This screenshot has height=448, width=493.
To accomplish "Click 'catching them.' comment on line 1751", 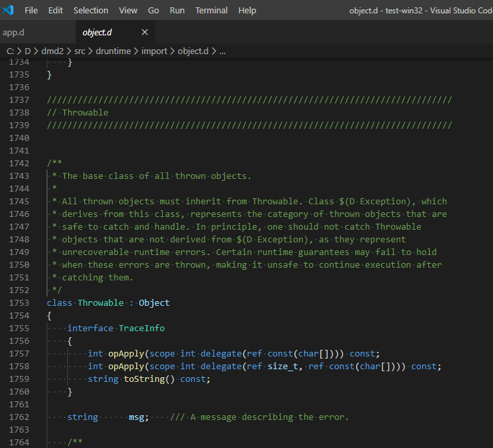I will click(x=97, y=278).
